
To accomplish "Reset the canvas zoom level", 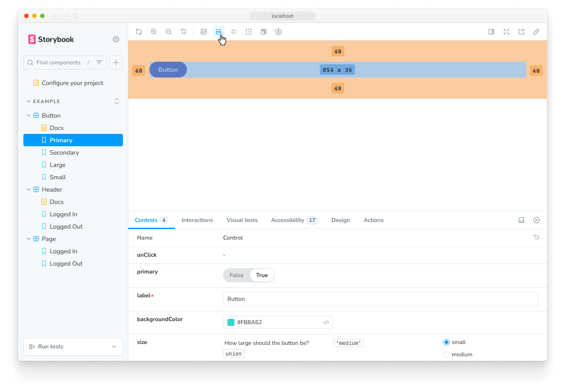I will (x=184, y=31).
